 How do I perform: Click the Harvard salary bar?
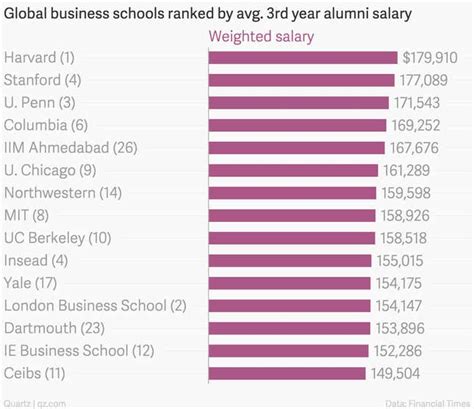coord(303,57)
